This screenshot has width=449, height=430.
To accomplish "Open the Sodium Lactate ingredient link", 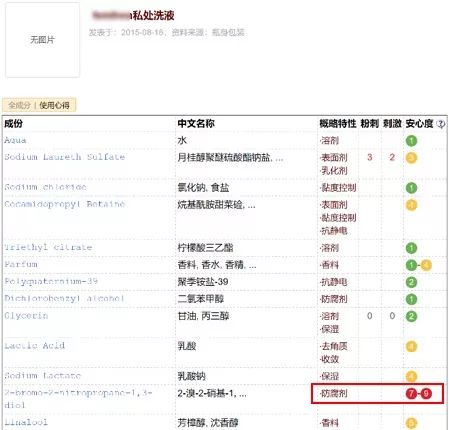I will click(x=43, y=376).
